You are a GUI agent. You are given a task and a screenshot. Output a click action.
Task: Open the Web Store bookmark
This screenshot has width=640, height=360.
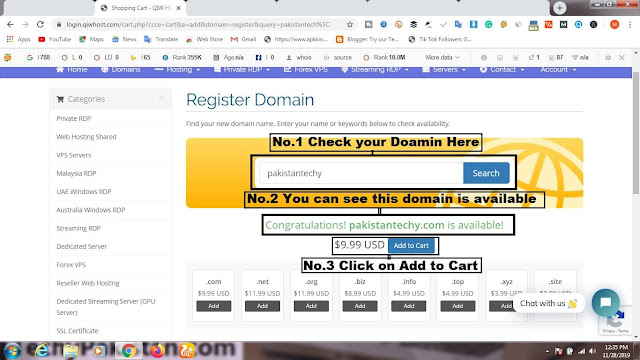(x=204, y=39)
